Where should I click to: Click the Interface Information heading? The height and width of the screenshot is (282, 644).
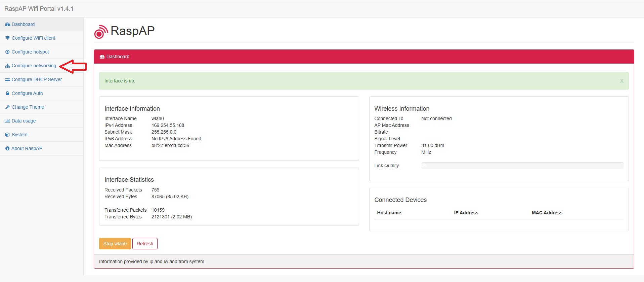tap(132, 109)
